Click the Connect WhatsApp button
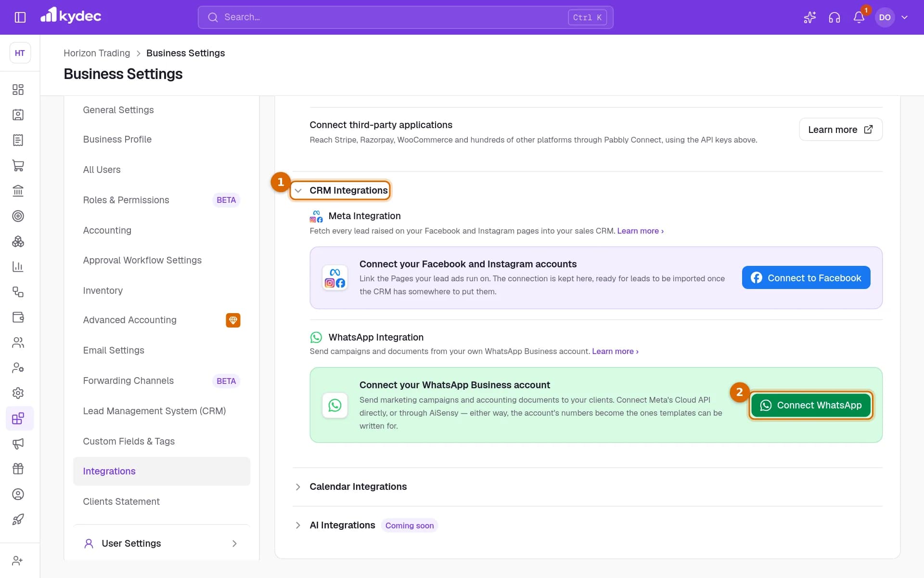924x578 pixels. tap(811, 405)
